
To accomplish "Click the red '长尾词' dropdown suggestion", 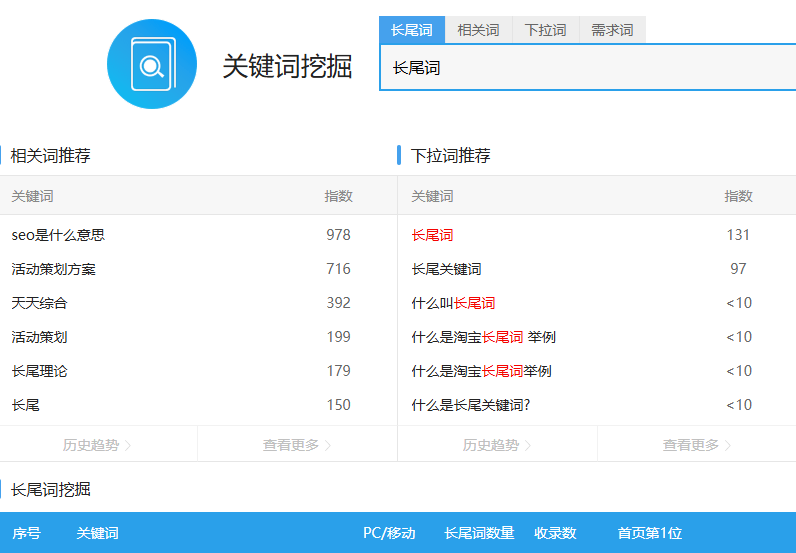I will (432, 235).
